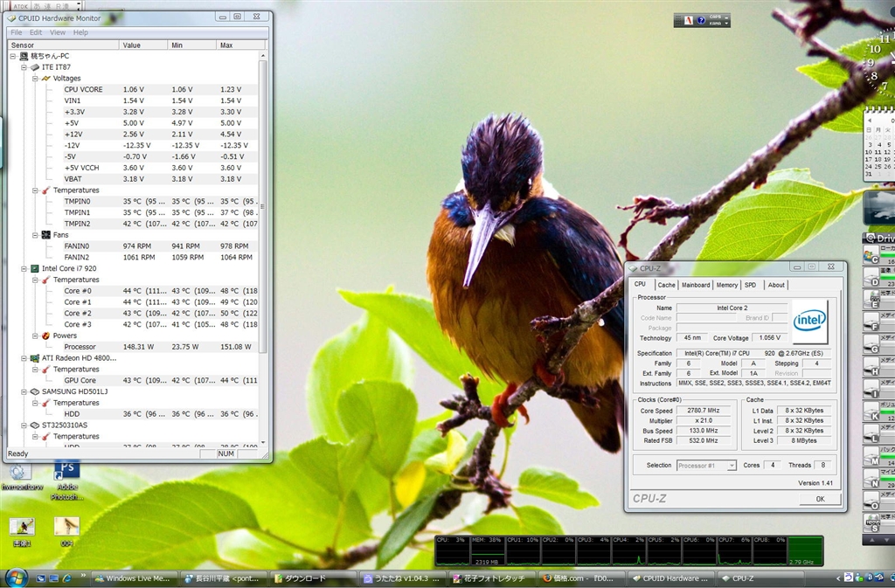The image size is (895, 588).
Task: Click the Windows Start orb
Action: pos(16,578)
